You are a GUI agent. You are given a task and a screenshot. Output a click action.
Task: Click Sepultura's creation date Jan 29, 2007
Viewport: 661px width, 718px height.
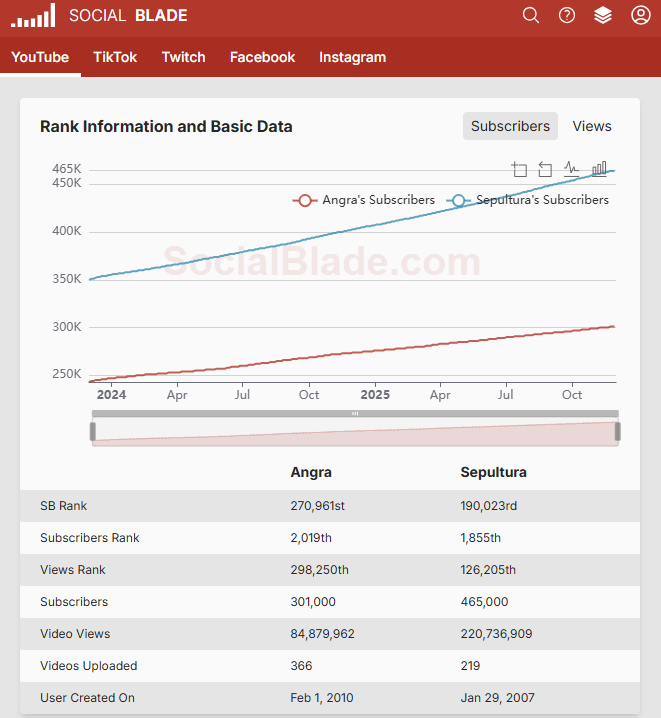498,698
